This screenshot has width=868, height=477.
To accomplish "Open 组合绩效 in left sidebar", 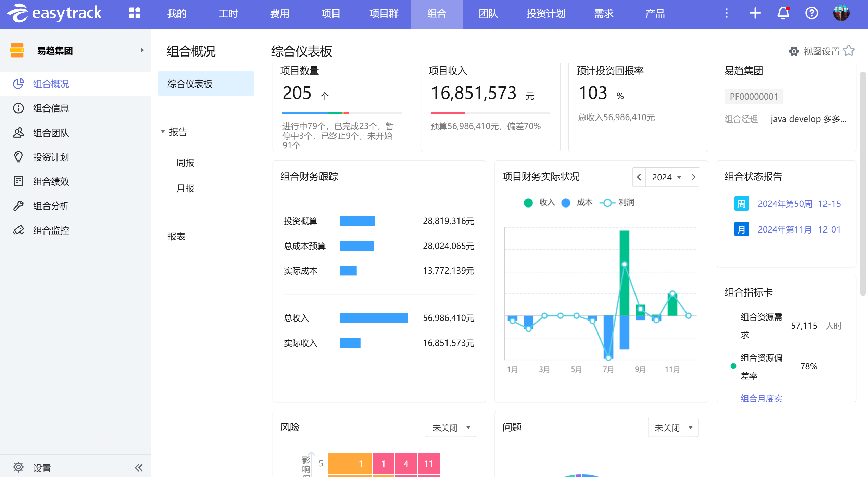I will click(51, 181).
